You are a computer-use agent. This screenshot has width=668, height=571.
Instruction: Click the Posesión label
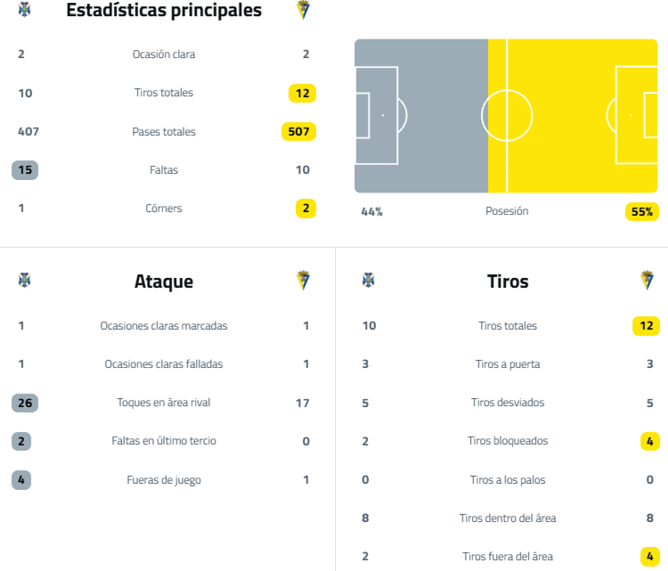(x=507, y=211)
